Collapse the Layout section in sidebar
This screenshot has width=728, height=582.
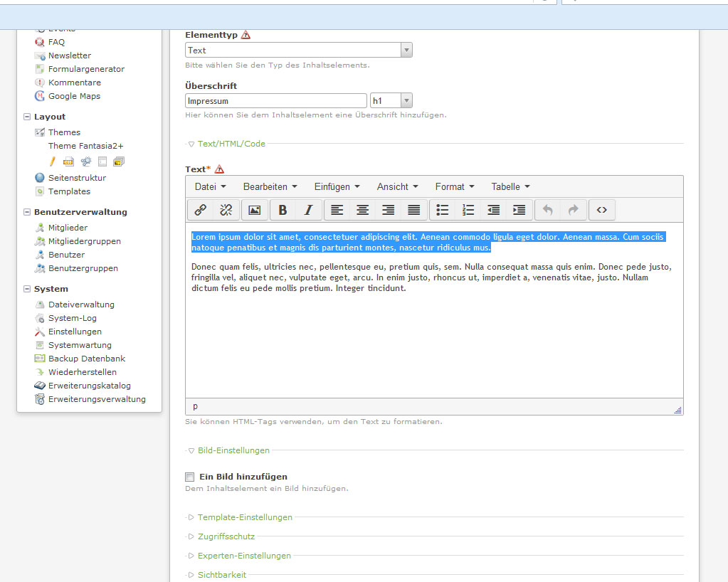point(27,117)
